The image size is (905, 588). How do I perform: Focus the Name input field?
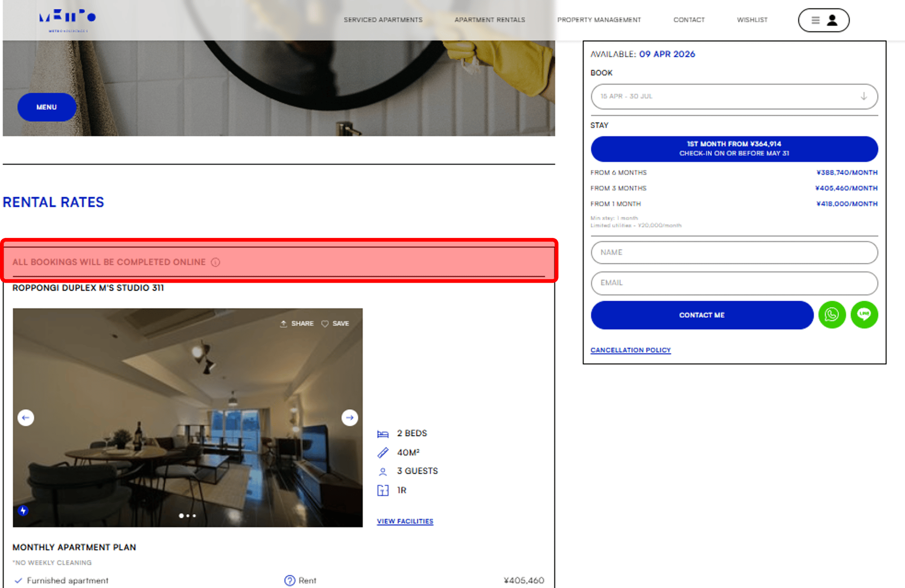[x=734, y=252]
